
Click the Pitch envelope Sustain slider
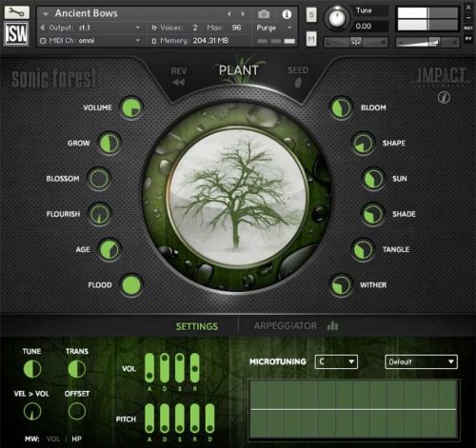tap(180, 419)
